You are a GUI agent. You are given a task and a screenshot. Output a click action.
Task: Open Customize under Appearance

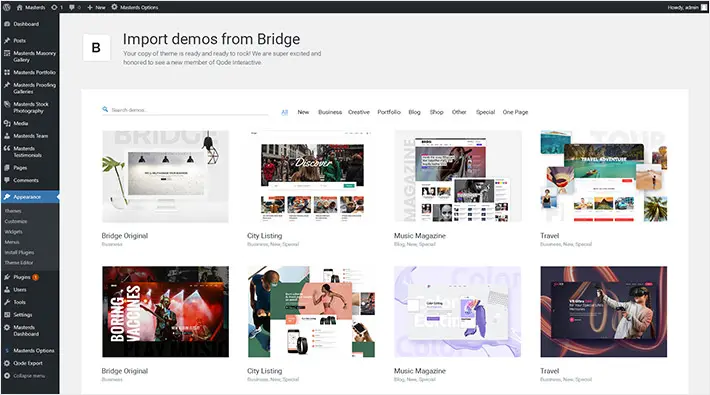tap(16, 222)
